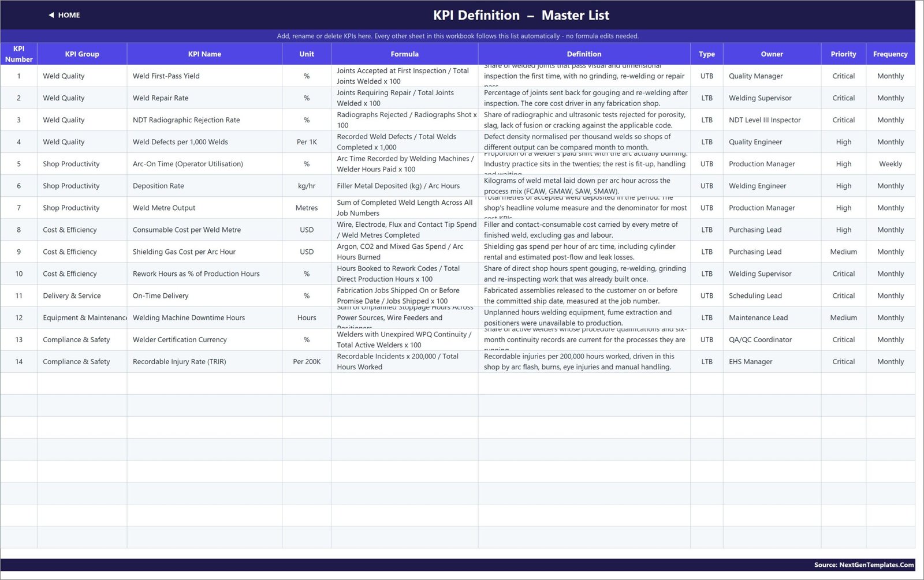Viewport: 924px width, 580px height.
Task: Click Consumable Cost per Weld Metre cell
Action: pos(204,230)
